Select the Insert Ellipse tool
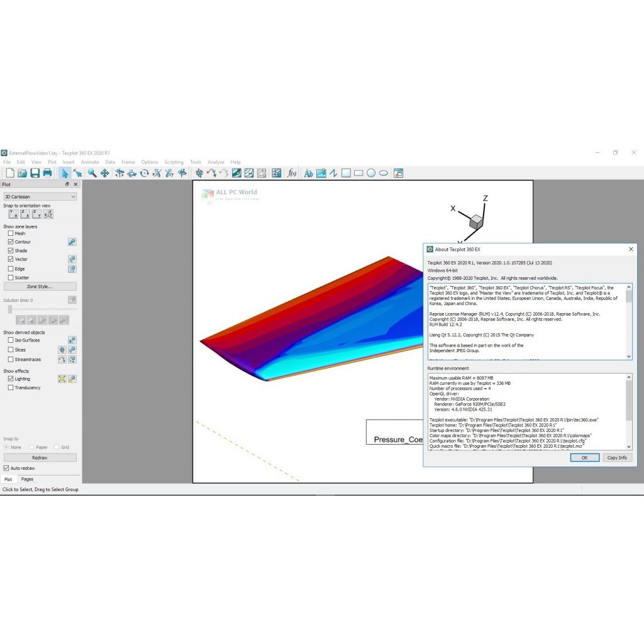Viewport: 644px width, 644px height. [383, 173]
